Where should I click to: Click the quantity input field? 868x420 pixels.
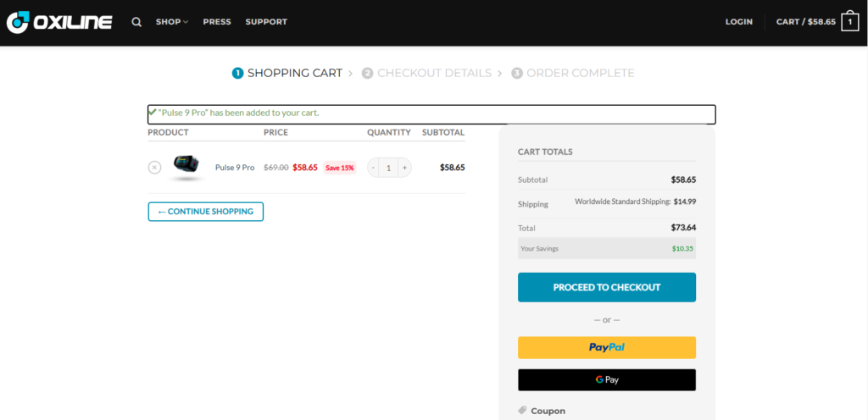pos(388,168)
